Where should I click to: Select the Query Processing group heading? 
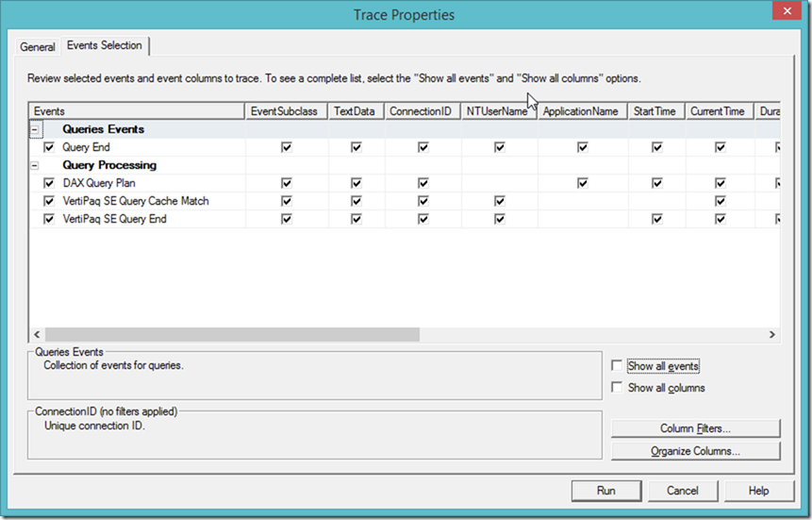pyautogui.click(x=109, y=165)
